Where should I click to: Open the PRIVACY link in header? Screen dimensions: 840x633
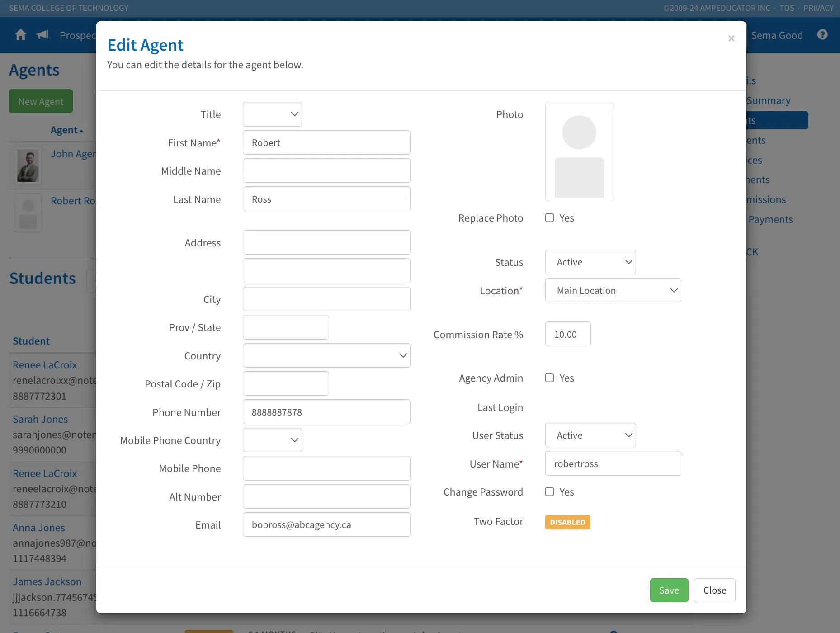coord(818,8)
